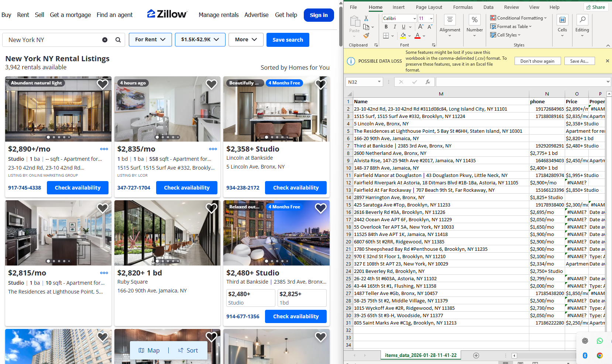Pick the yellow Fill Color swatch

tap(403, 36)
